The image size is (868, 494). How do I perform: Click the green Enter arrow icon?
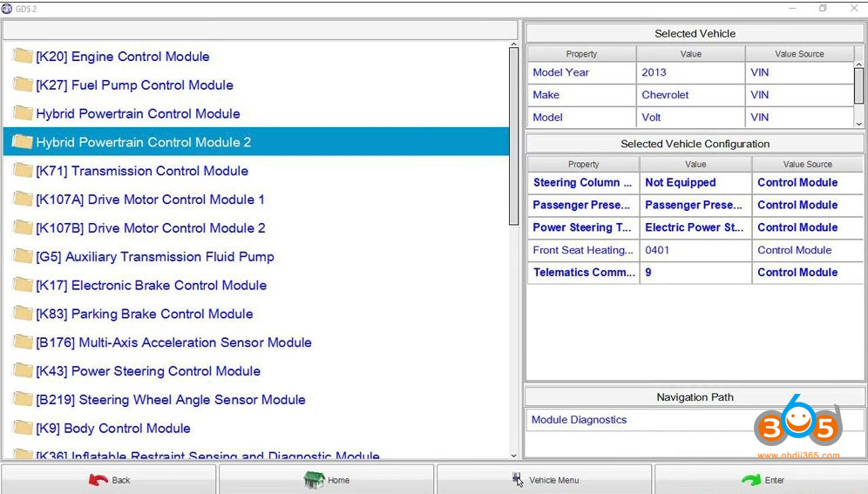750,480
